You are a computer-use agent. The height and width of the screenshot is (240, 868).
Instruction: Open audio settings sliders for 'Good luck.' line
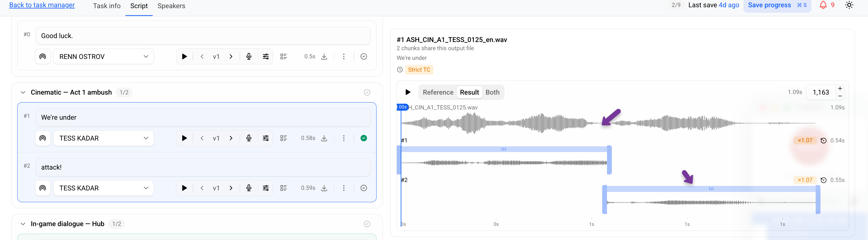coord(266,57)
